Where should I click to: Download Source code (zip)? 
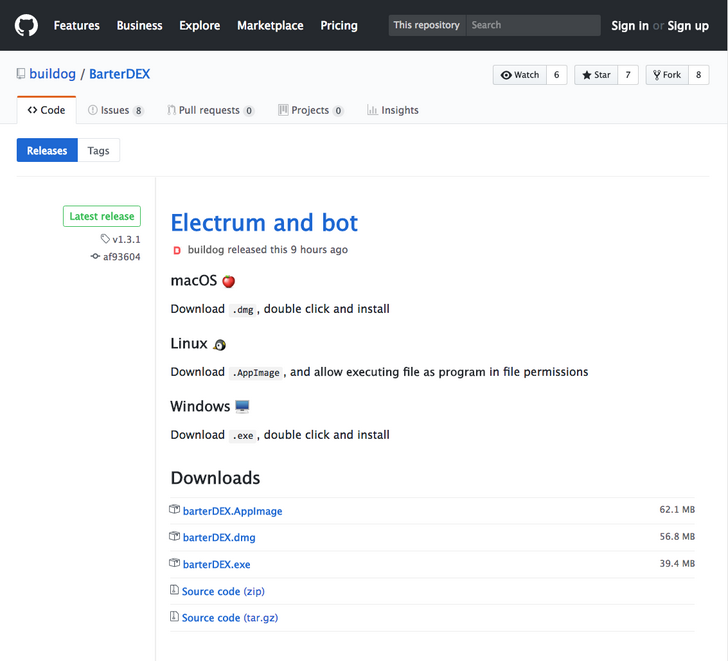pyautogui.click(x=223, y=591)
